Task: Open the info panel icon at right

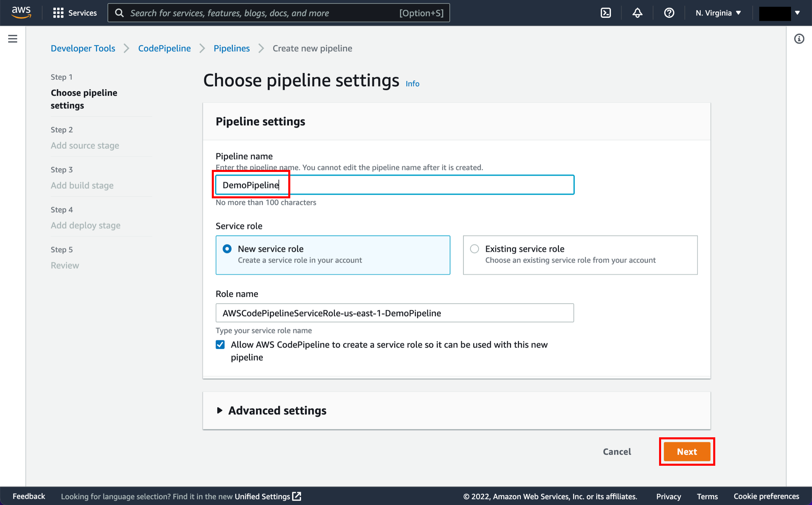Action: pyautogui.click(x=799, y=39)
